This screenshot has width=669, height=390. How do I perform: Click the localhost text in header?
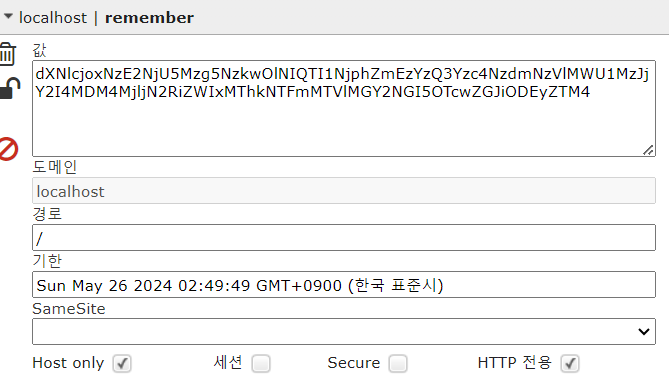(x=53, y=18)
